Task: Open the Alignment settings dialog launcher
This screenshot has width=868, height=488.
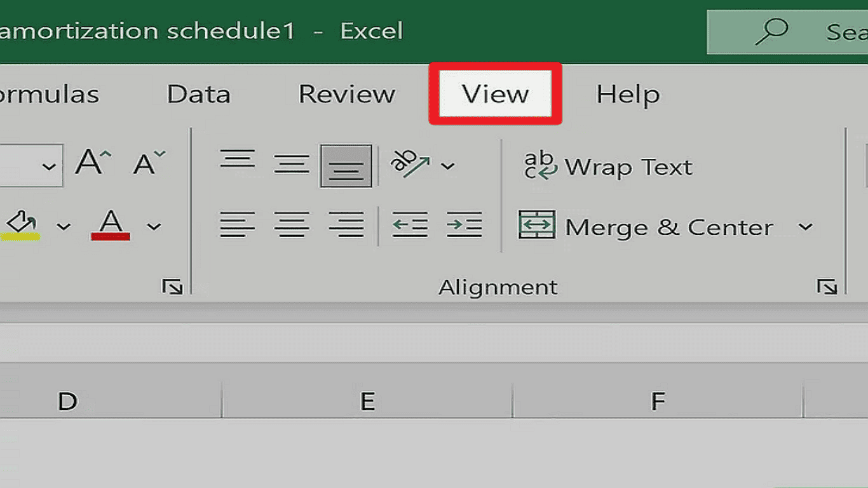Action: (827, 287)
